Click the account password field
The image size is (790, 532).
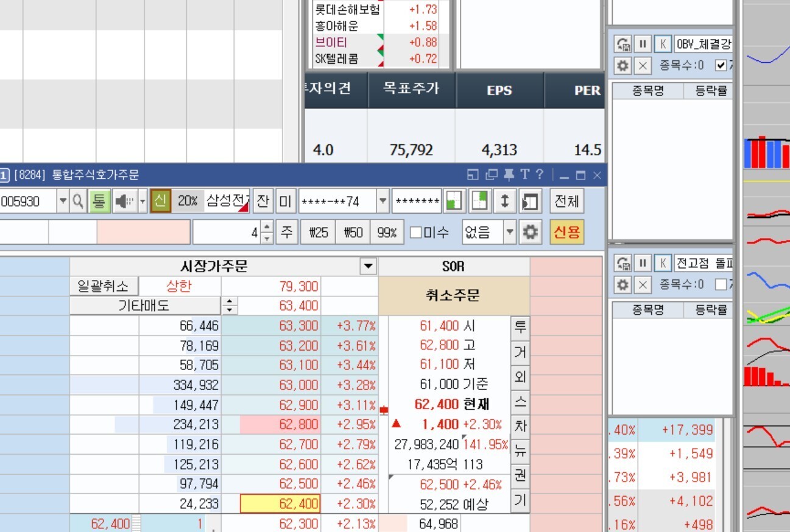click(x=416, y=201)
